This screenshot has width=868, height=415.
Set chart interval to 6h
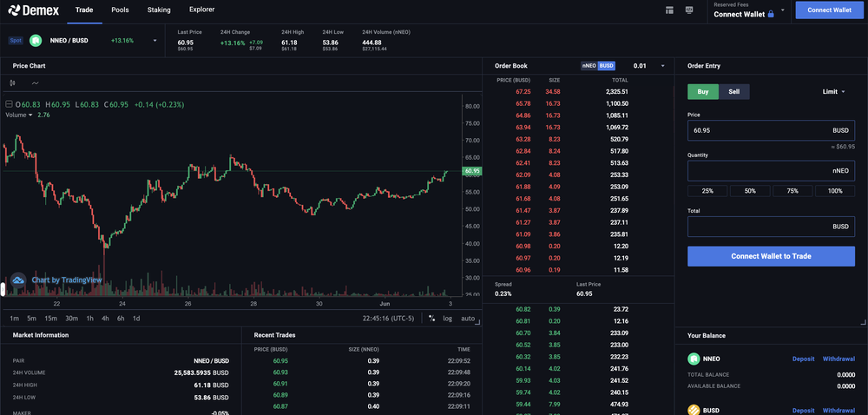[121, 319]
